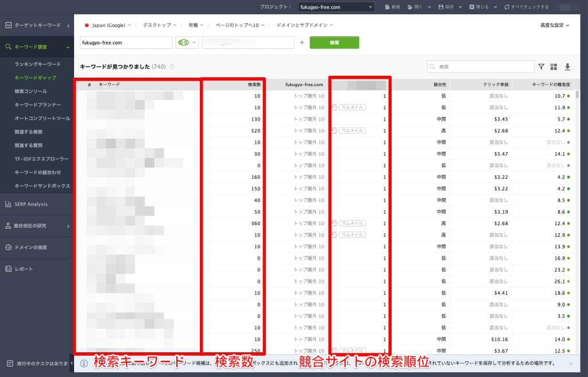Select キーワードサンドボックス in the sidebar
Viewport: 588px width, 377px height.
[x=42, y=186]
